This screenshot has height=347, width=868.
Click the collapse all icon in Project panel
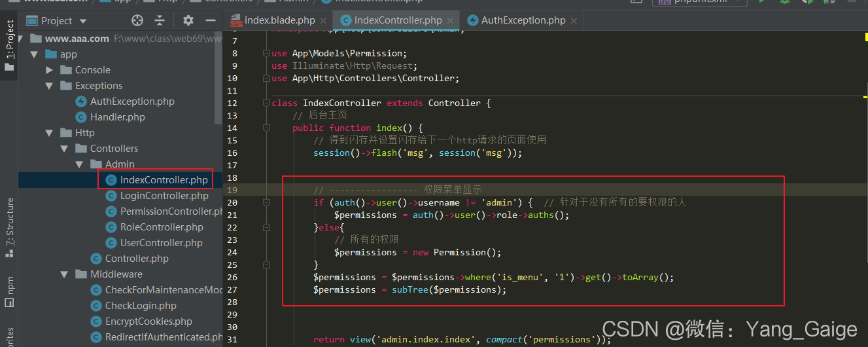(160, 20)
